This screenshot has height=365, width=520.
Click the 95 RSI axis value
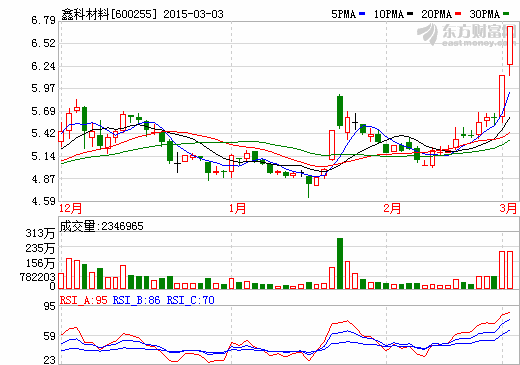click(x=50, y=306)
